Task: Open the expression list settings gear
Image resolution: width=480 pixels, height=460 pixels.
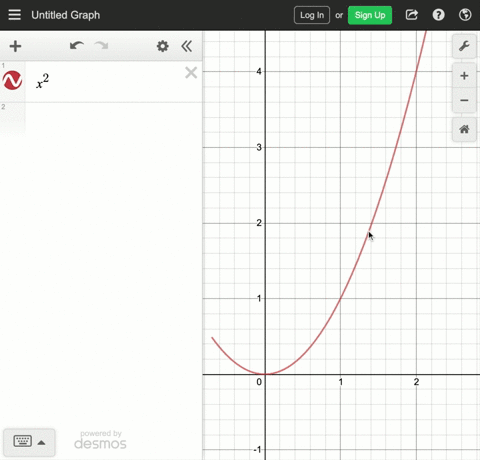Action: tap(162, 46)
